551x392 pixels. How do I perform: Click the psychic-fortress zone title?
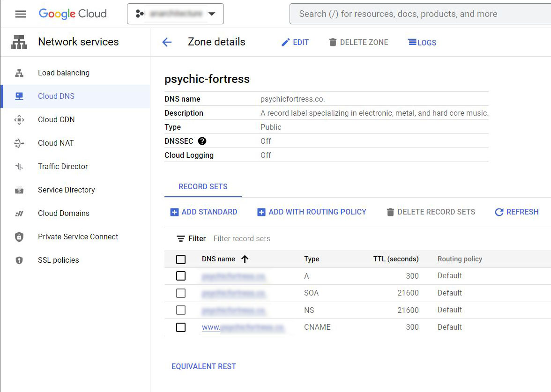tap(207, 79)
